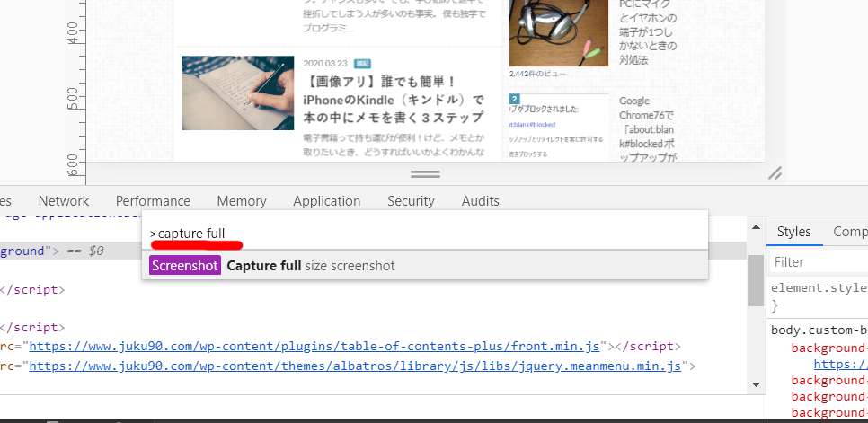Screen dimensions: 868x423
Task: Click the 'body.custom-b' selector text
Action: tap(819, 330)
